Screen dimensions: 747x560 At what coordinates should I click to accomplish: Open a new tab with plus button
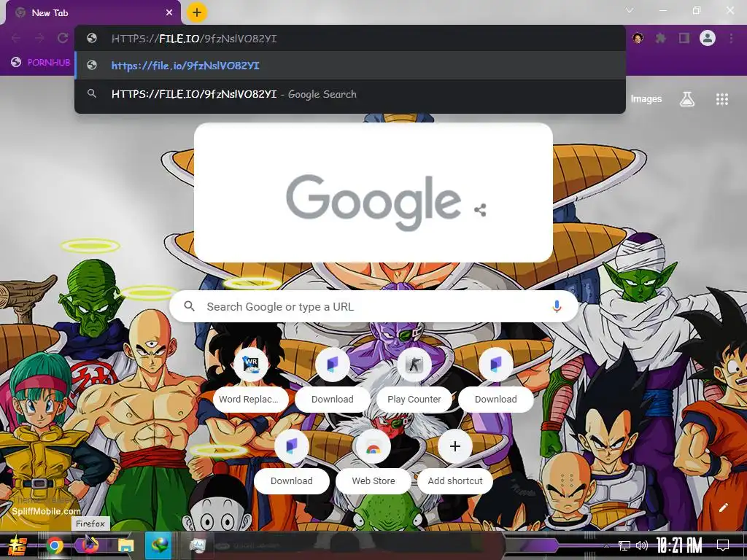pos(197,13)
